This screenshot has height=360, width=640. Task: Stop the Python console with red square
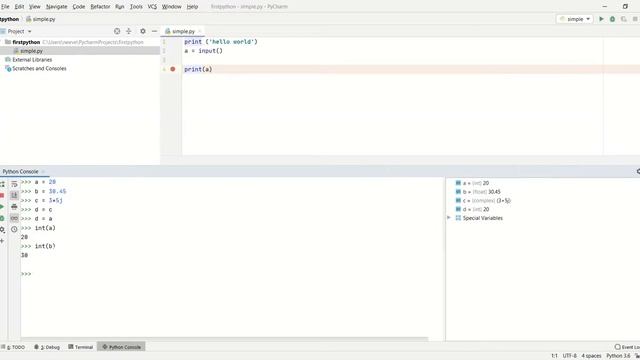click(2, 196)
